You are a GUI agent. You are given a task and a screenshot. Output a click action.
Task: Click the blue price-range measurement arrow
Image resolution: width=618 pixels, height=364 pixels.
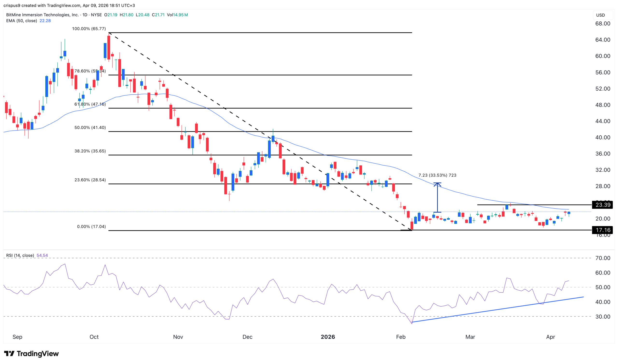pyautogui.click(x=437, y=197)
